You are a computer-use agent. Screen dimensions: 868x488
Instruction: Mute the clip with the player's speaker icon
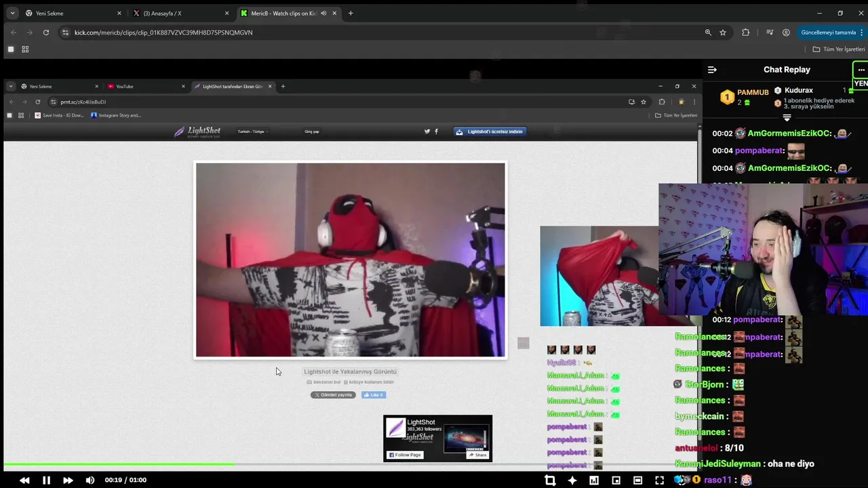coord(90,480)
